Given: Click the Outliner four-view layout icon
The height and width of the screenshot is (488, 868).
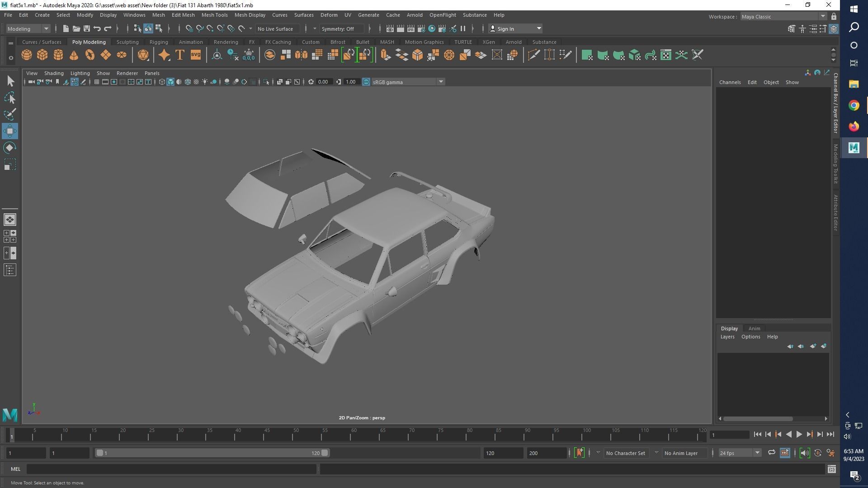Looking at the screenshot, I should [10, 236].
